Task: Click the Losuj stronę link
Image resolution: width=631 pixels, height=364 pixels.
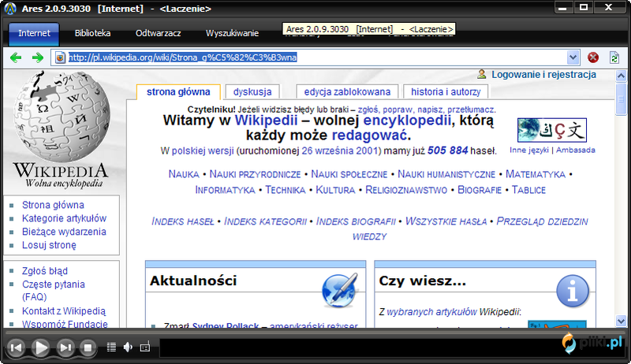Action: (49, 245)
